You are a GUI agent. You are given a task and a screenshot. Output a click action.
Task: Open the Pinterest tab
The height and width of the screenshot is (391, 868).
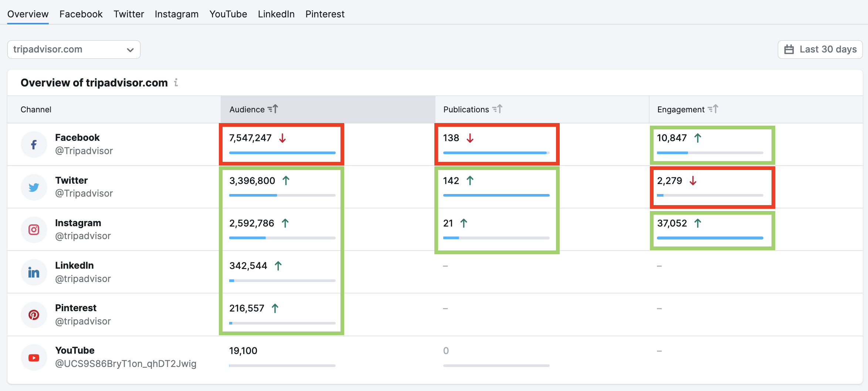(325, 14)
